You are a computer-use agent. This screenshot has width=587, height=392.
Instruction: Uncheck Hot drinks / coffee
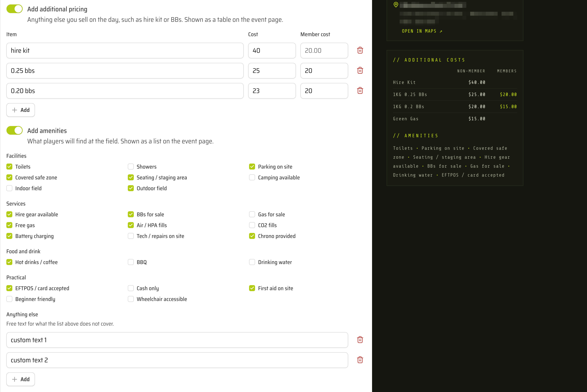point(9,262)
